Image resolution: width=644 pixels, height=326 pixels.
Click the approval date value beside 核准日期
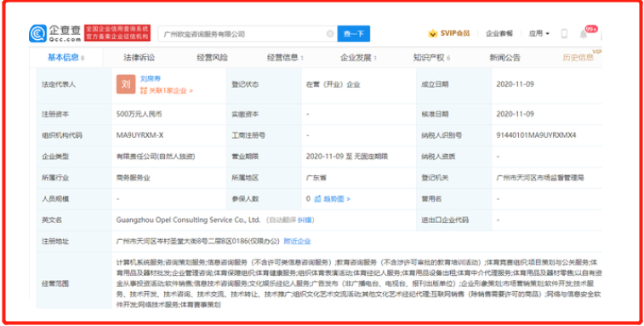[515, 114]
